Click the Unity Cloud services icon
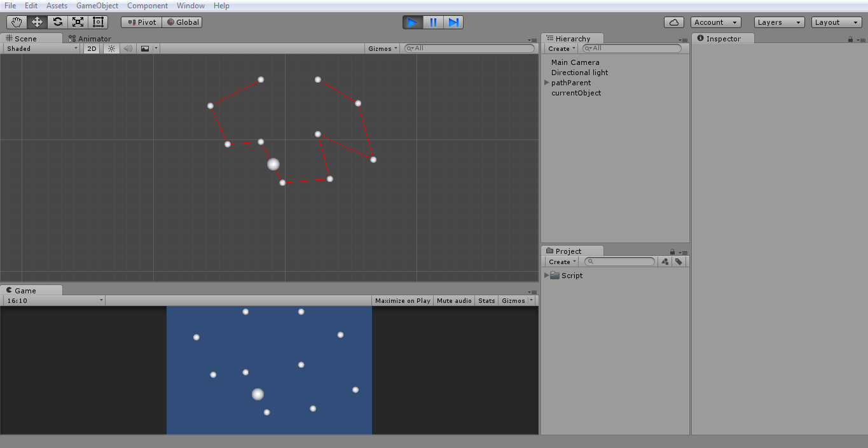This screenshot has width=868, height=448. click(673, 22)
